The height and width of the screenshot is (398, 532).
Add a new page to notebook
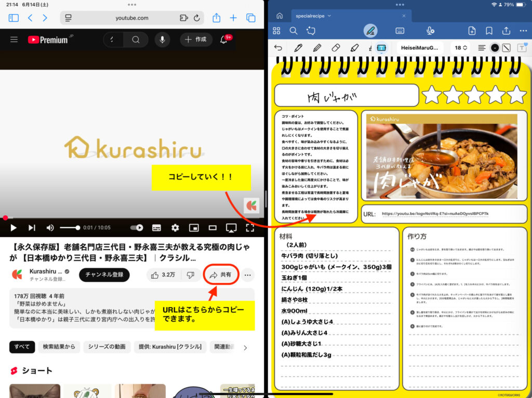[x=472, y=31]
